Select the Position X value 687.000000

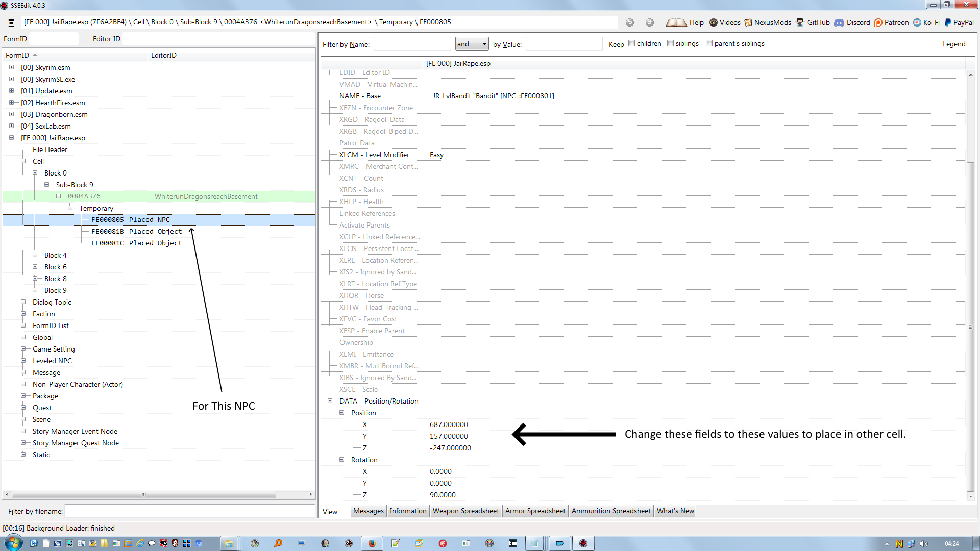point(449,424)
